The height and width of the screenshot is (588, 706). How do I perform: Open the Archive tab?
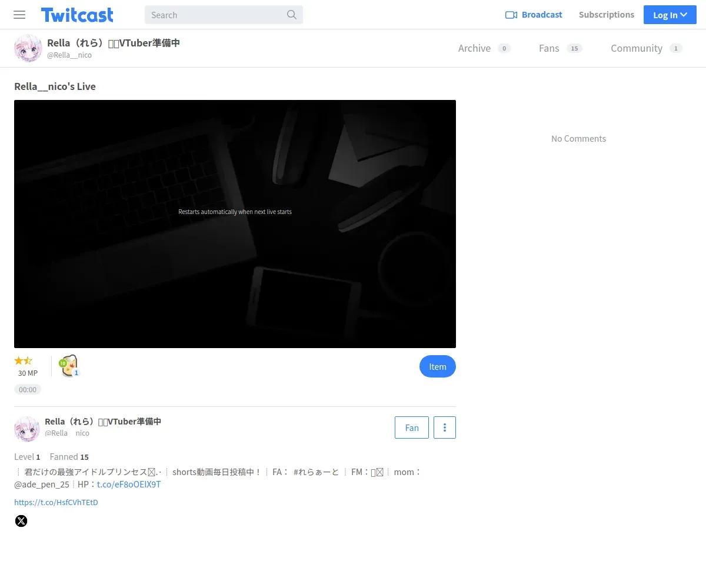[484, 48]
